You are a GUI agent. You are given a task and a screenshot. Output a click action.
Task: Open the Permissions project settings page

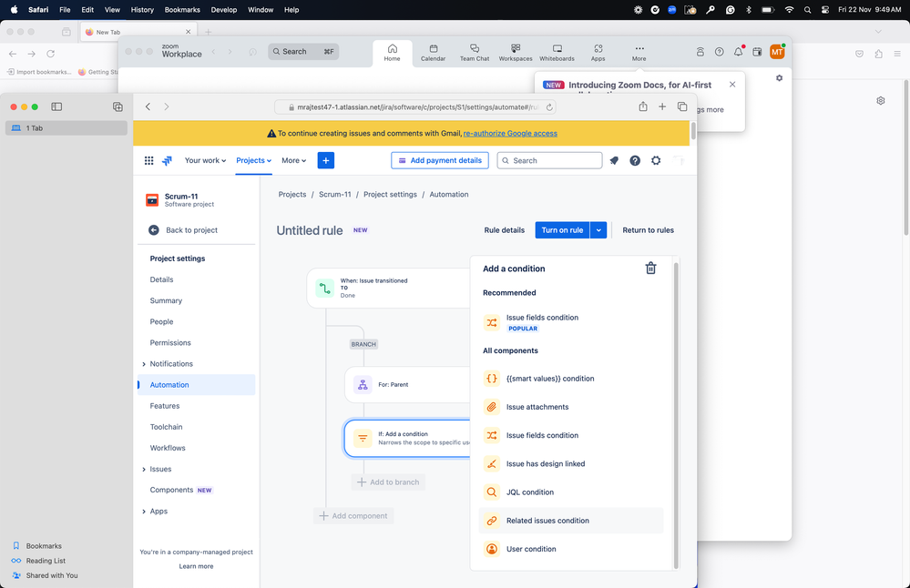[x=170, y=343]
